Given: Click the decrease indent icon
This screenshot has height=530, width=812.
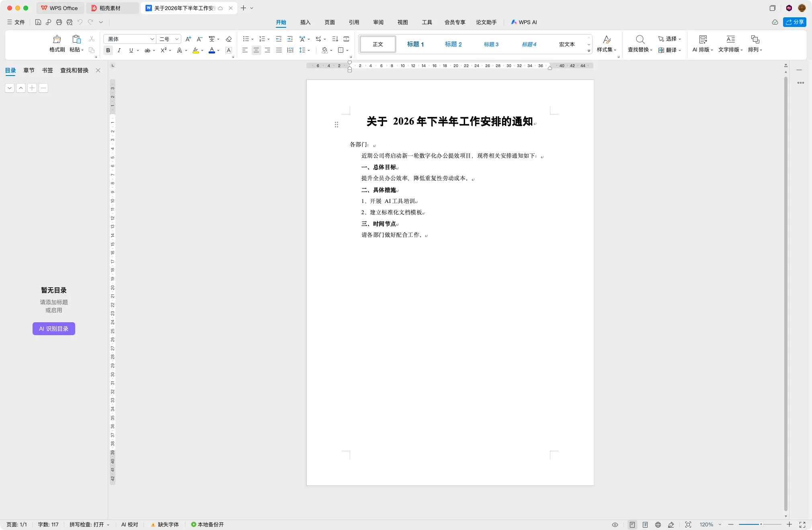Looking at the screenshot, I should tap(279, 39).
